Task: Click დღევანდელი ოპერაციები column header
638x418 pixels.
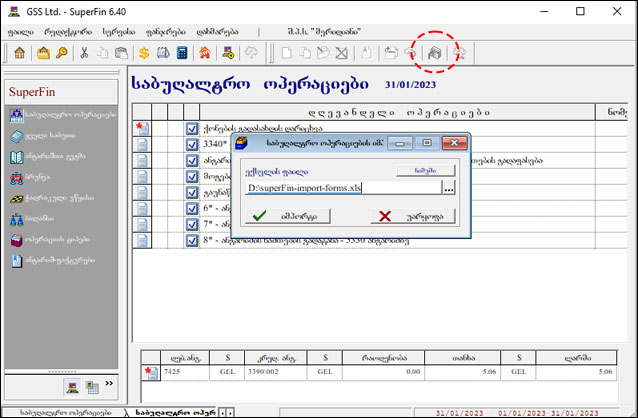Action: tap(398, 112)
